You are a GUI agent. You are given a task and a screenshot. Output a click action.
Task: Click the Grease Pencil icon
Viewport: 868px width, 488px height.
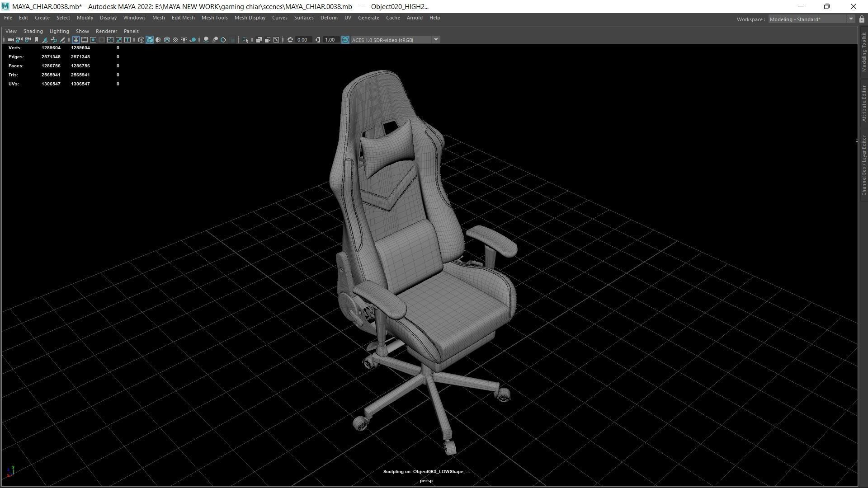(x=62, y=40)
